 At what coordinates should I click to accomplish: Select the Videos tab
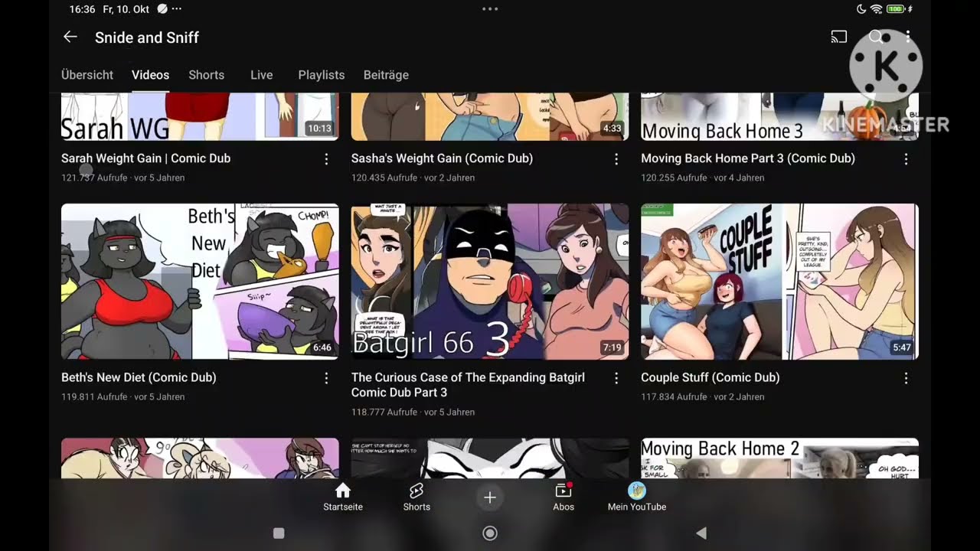coord(150,75)
